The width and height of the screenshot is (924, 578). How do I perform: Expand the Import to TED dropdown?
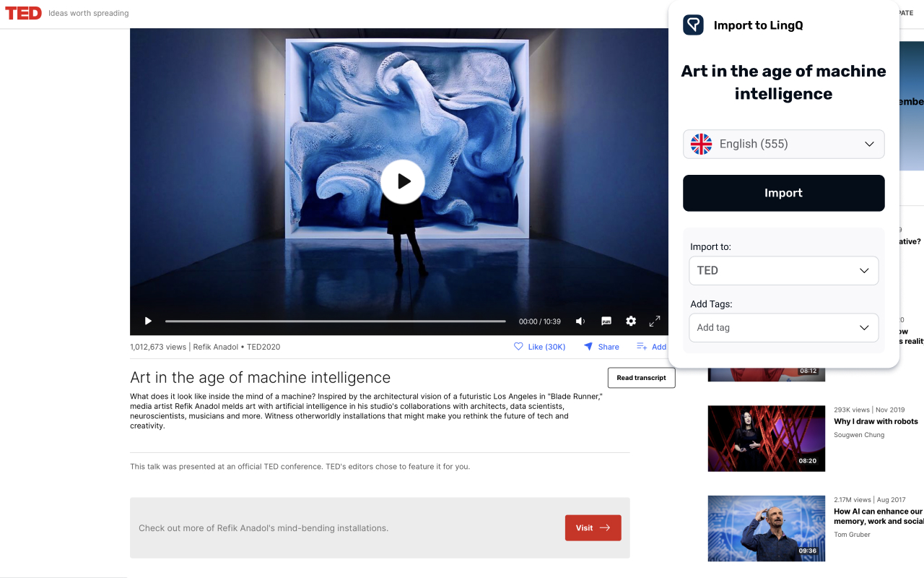pyautogui.click(x=783, y=270)
